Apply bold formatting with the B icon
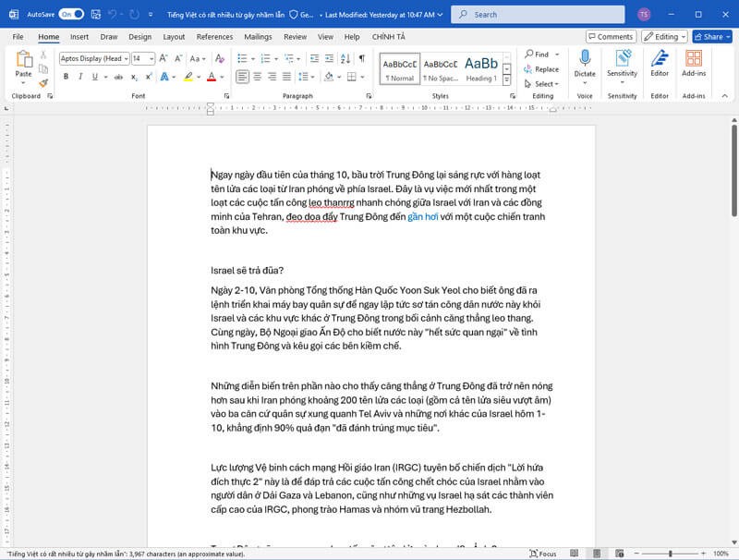739x560 pixels. [66, 77]
